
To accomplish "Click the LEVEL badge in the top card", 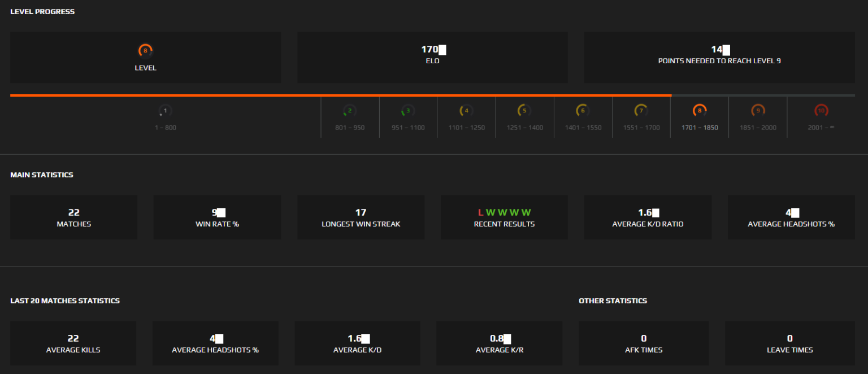I will (145, 50).
